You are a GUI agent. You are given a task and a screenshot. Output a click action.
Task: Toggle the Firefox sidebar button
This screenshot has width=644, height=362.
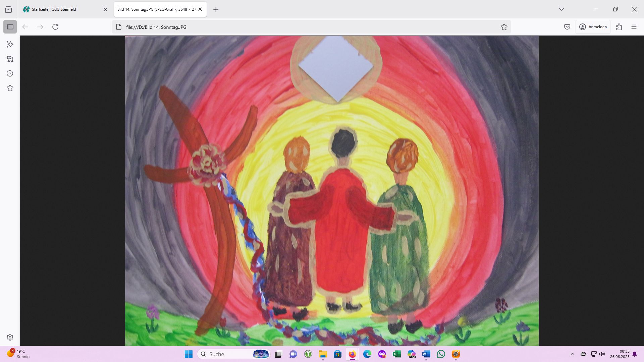(10, 27)
